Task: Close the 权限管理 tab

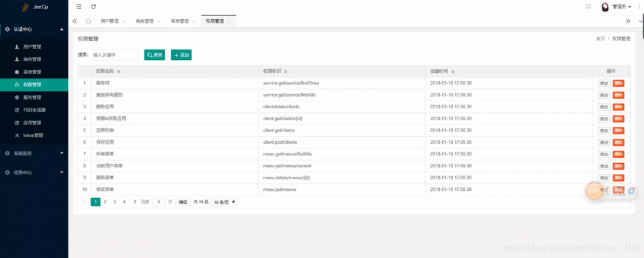Action: tap(229, 21)
